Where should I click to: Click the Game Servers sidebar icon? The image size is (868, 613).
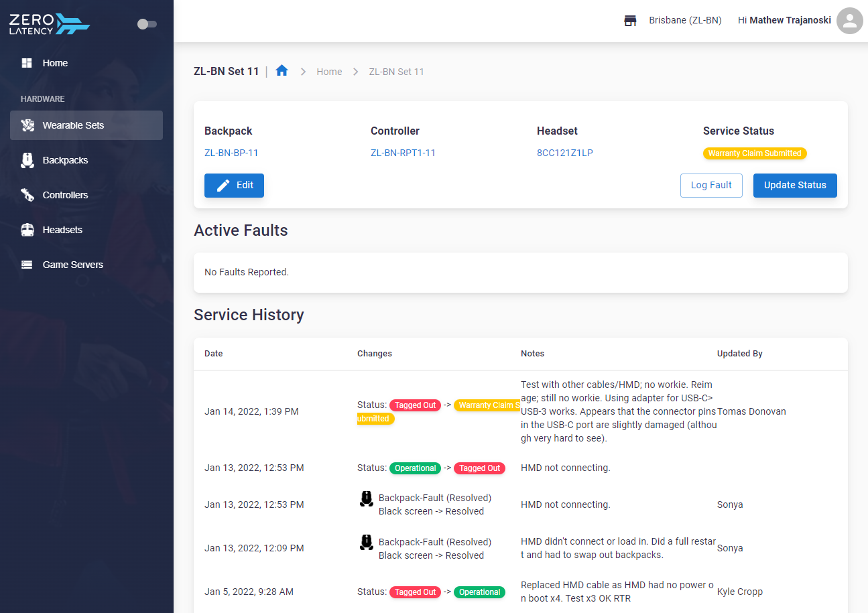[27, 265]
